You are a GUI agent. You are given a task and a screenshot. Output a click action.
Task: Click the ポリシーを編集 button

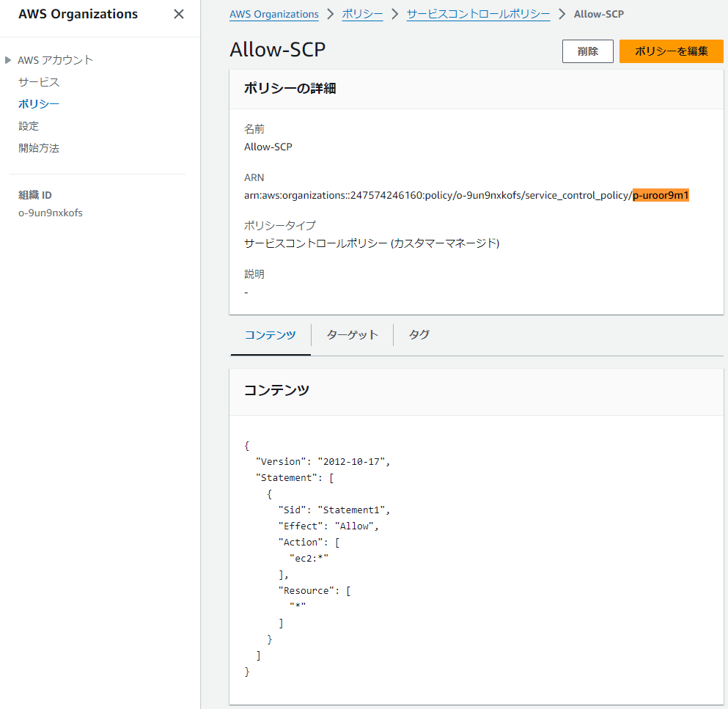tap(672, 51)
